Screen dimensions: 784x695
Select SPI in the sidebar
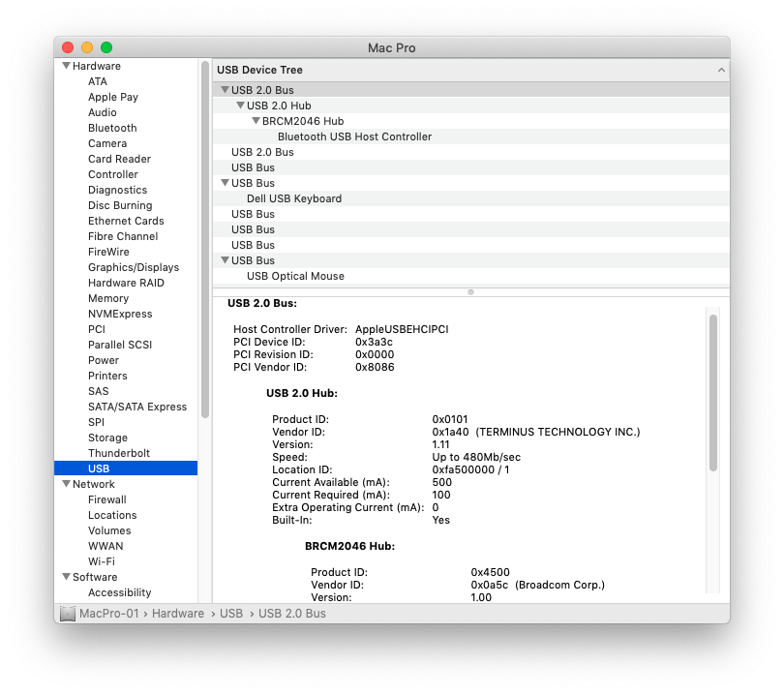click(96, 422)
